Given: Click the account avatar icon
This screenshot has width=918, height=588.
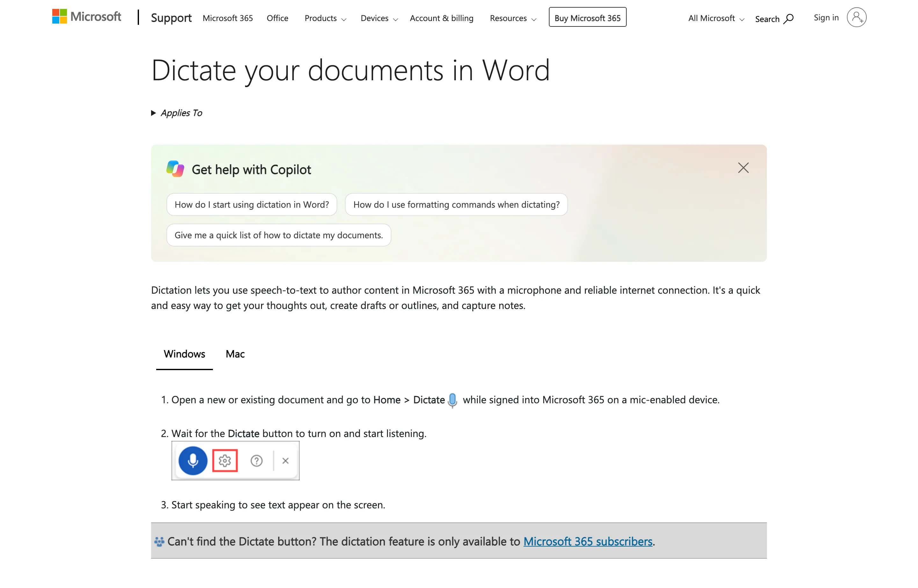Looking at the screenshot, I should [856, 17].
